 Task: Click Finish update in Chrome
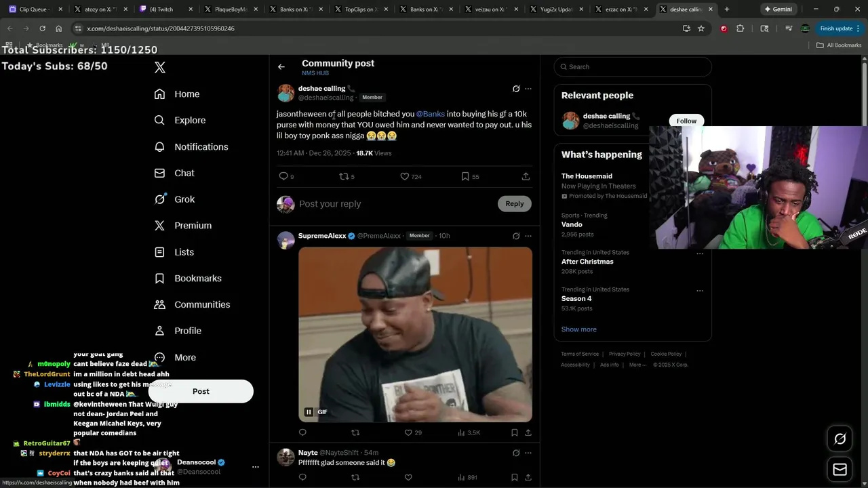(x=840, y=28)
